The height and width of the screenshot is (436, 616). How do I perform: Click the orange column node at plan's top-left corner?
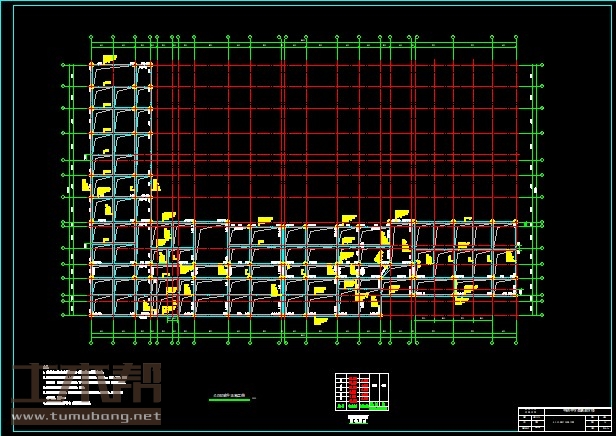point(92,66)
